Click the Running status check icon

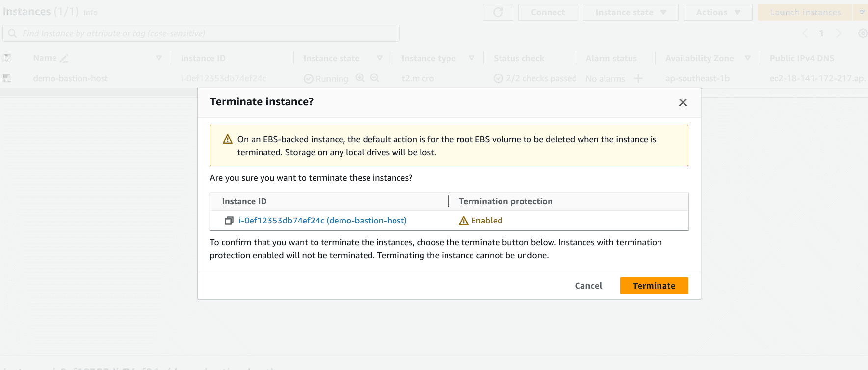[309, 79]
